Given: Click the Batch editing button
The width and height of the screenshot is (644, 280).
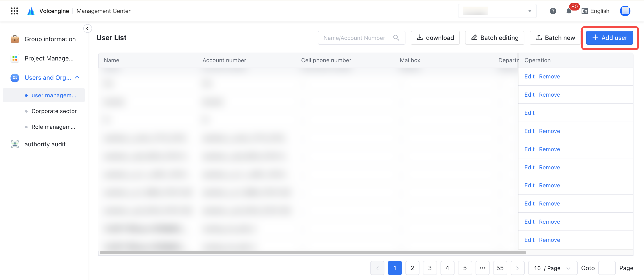Looking at the screenshot, I should pos(495,38).
